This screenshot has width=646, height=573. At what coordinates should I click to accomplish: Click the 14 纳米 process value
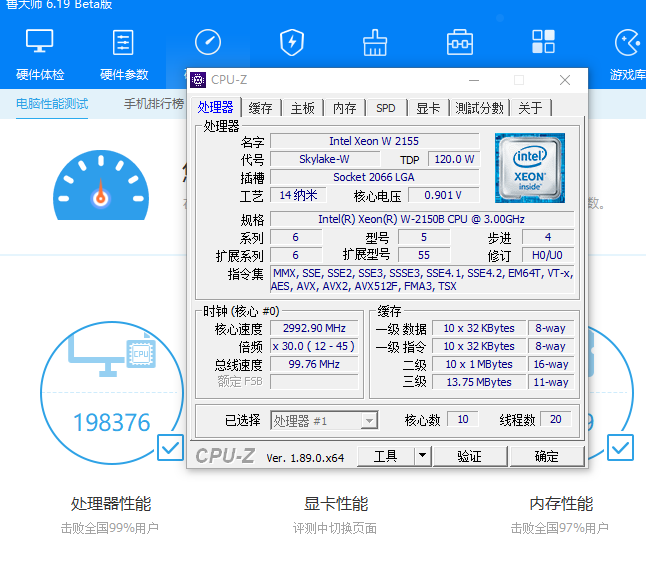coord(298,195)
